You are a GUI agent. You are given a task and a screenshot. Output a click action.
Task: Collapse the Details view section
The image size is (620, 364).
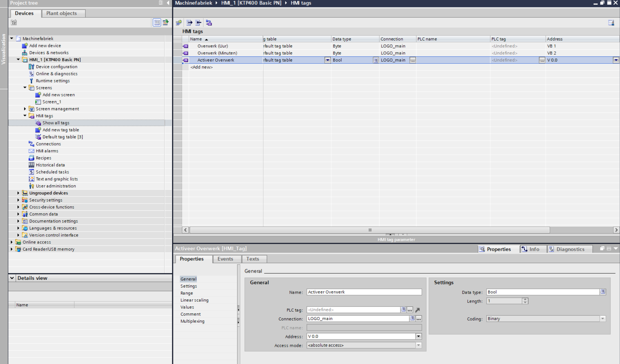(x=12, y=278)
